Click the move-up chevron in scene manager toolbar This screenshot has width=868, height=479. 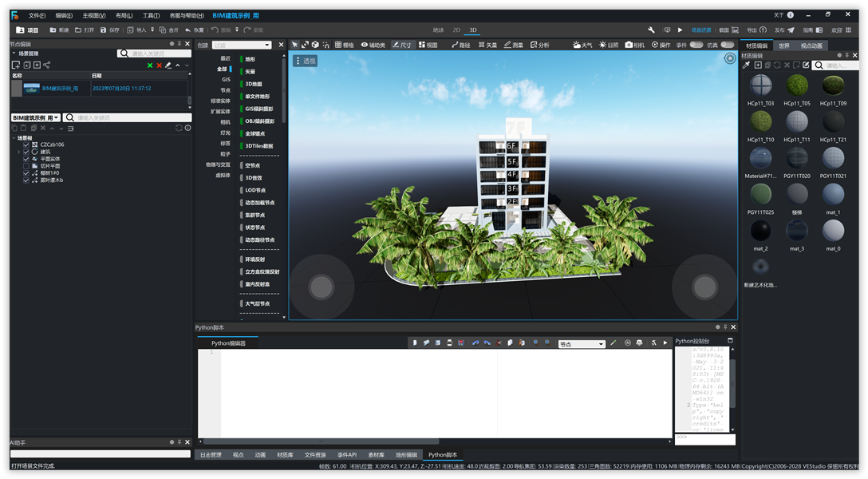[178, 65]
